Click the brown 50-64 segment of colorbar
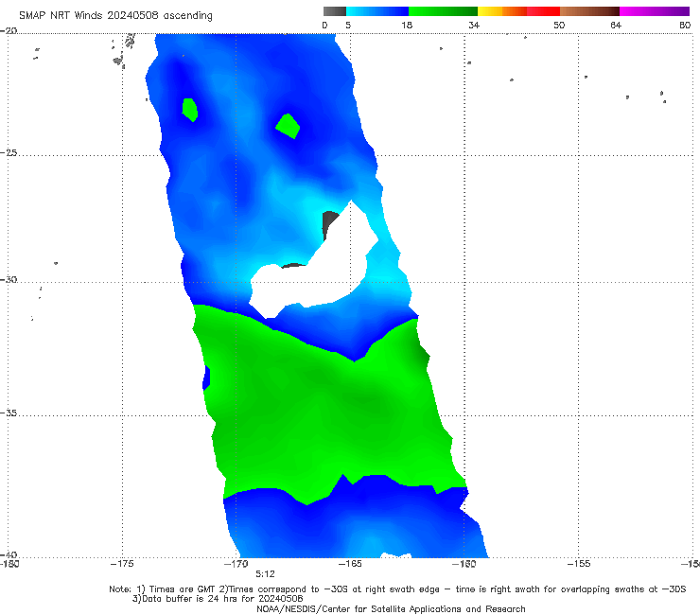The width and height of the screenshot is (700, 615). click(589, 11)
